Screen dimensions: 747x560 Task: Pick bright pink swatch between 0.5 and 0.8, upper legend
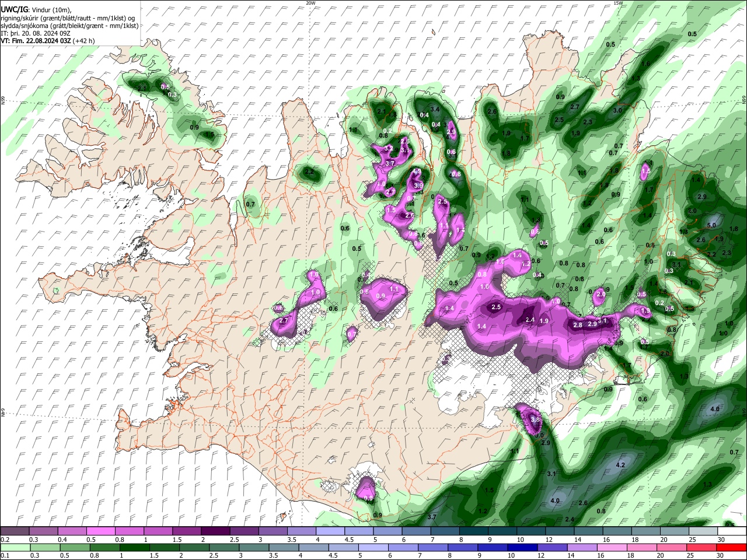pos(100,531)
